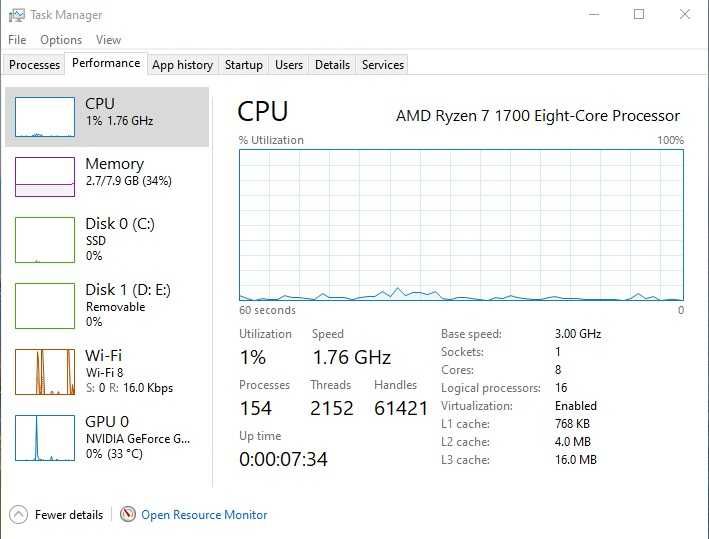The height and width of the screenshot is (539, 709).
Task: Open the View menu
Action: coord(108,40)
